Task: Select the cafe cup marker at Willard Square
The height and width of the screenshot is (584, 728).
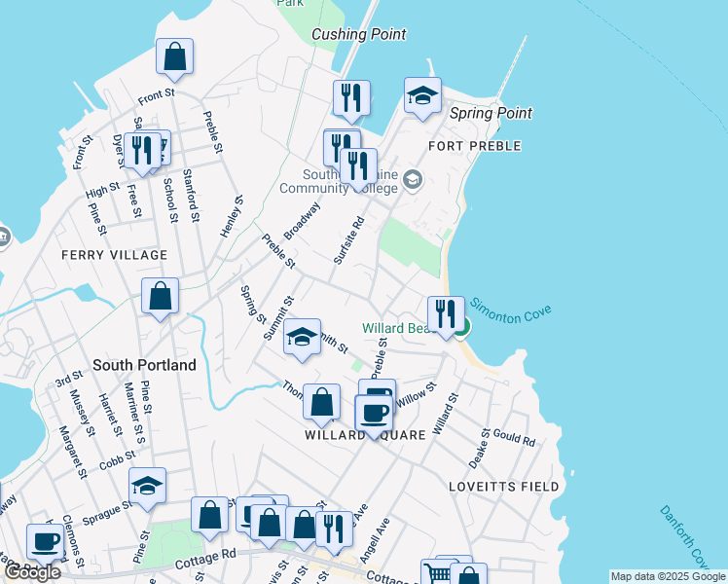Action: tap(374, 415)
